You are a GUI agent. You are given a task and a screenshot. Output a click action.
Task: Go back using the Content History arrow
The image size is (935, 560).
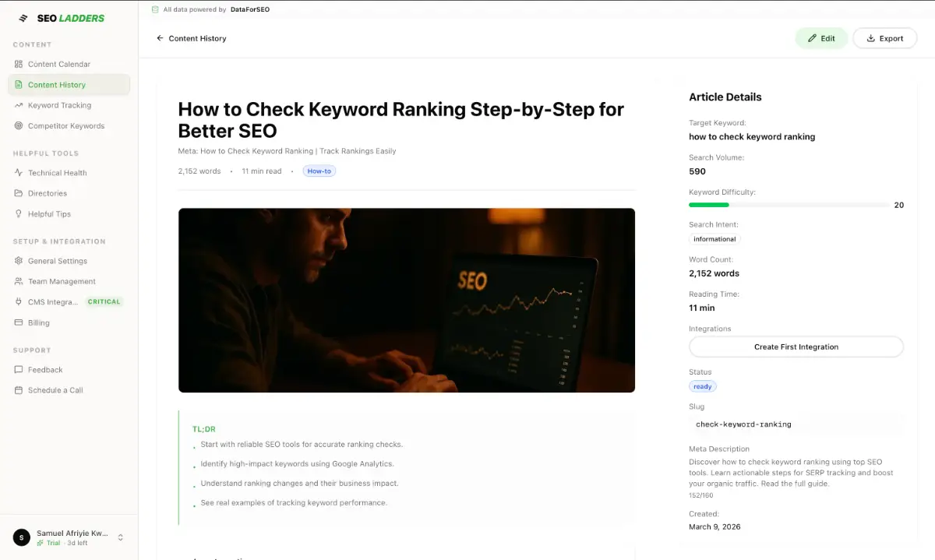click(x=160, y=38)
